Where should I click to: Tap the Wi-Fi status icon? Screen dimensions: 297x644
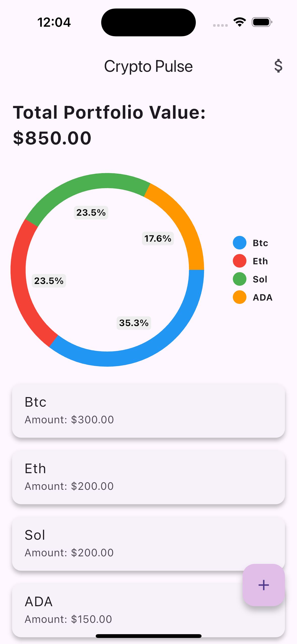(x=240, y=22)
